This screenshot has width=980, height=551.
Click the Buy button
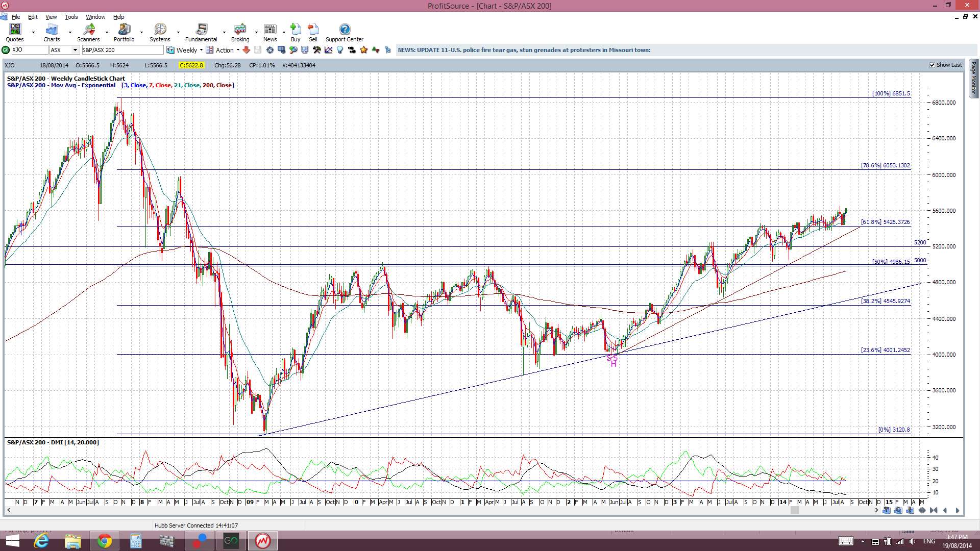click(x=296, y=33)
